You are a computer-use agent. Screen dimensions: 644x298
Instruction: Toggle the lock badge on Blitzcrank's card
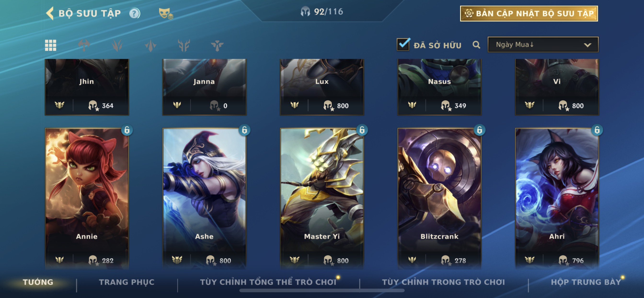479,130
